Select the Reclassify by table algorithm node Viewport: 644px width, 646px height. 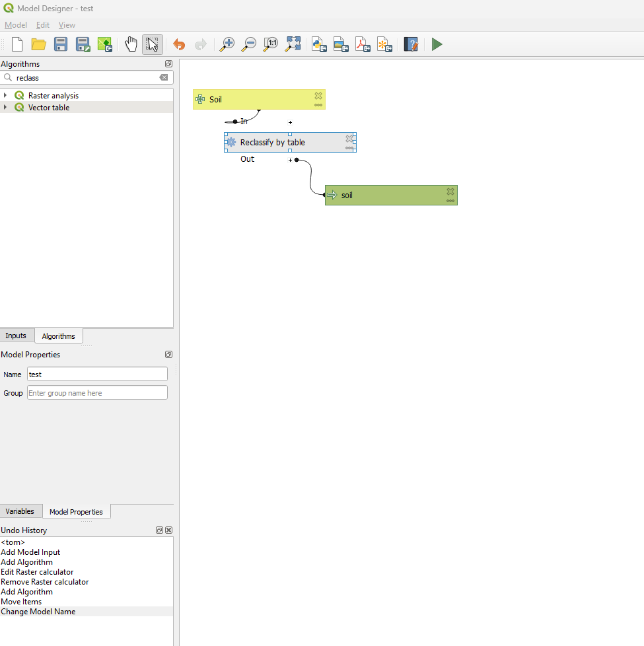pos(277,142)
